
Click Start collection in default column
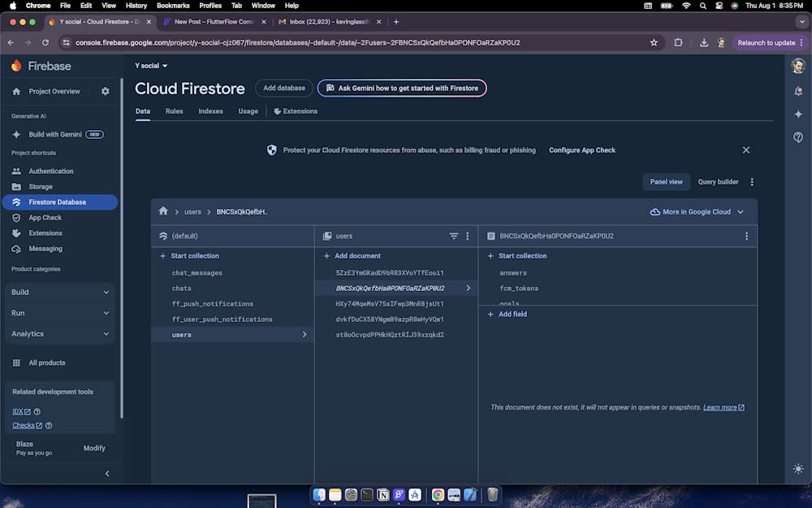(189, 256)
